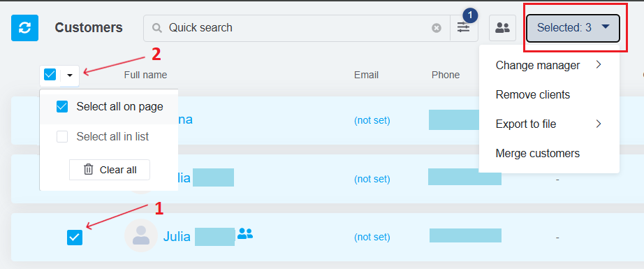Click Julia's avatar placeholder image
Image resolution: width=644 pixels, height=269 pixels.
(141, 235)
